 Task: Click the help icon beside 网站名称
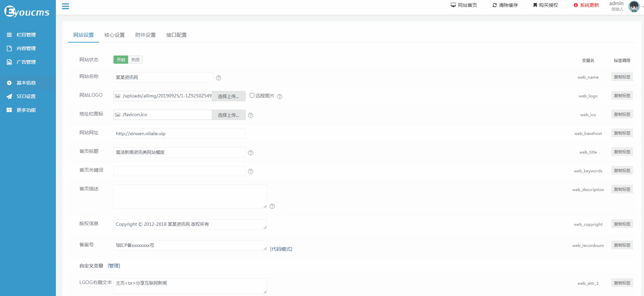[x=219, y=77]
